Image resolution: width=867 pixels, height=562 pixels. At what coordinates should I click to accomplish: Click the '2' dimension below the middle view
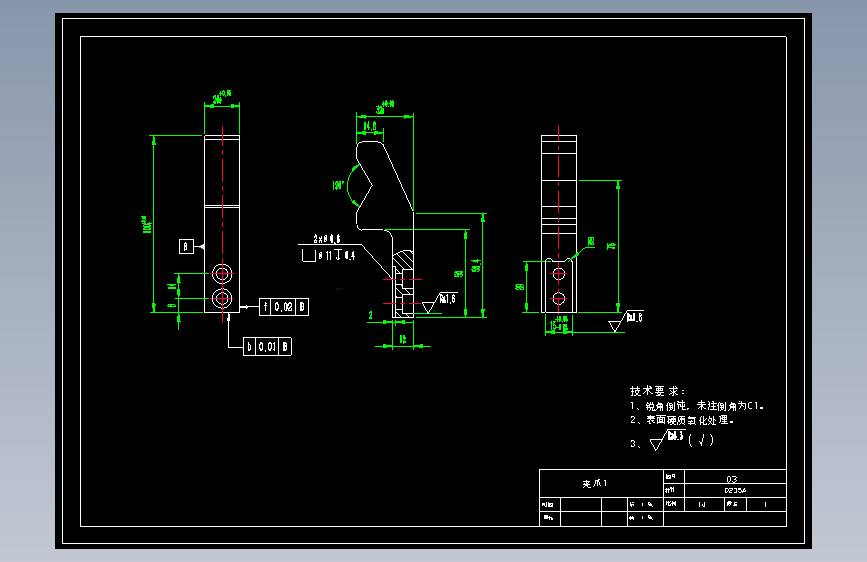click(370, 315)
